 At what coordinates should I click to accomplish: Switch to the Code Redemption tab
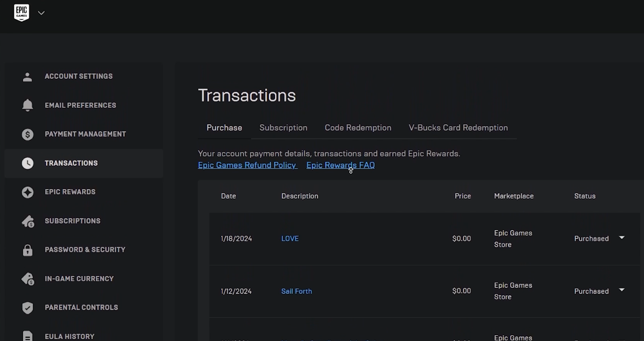[358, 128]
